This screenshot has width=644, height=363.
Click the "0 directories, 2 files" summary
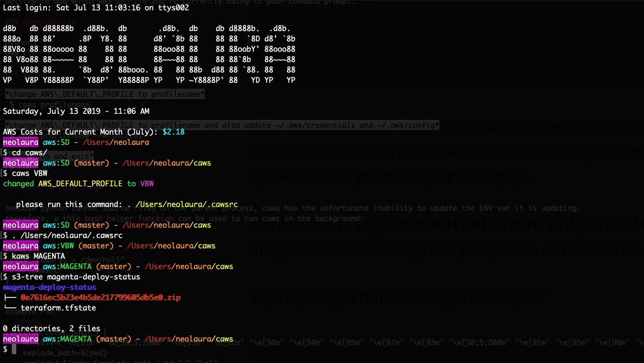(x=52, y=329)
